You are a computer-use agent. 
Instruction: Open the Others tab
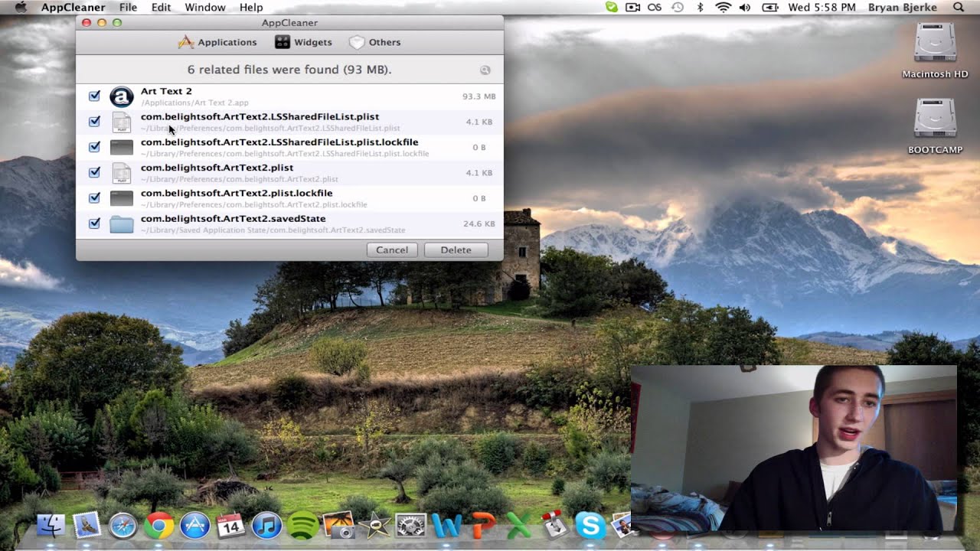[x=374, y=42]
